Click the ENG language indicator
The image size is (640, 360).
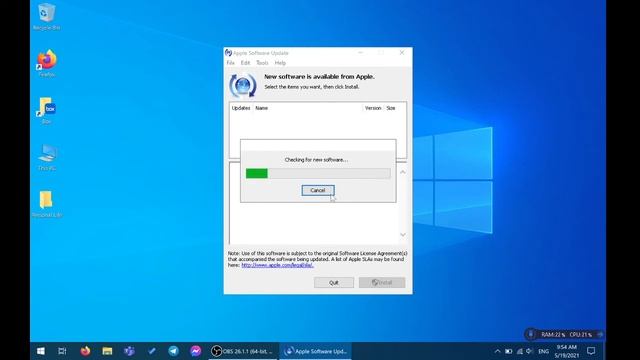pyautogui.click(x=543, y=351)
